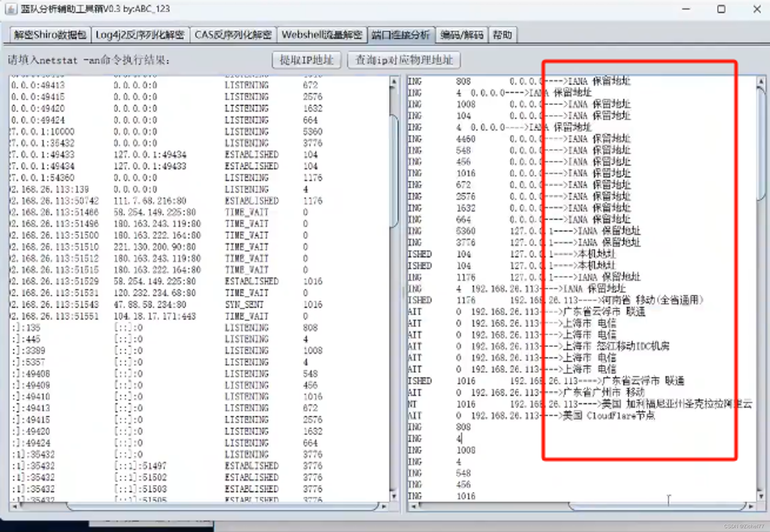This screenshot has height=532, width=770.
Task: Close the analysis tool window
Action: pyautogui.click(x=757, y=9)
